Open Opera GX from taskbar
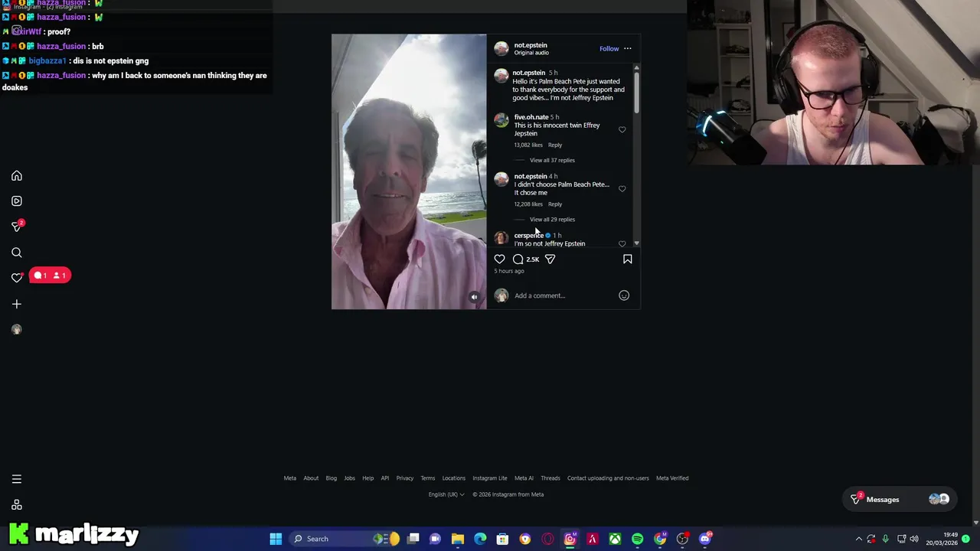980x551 pixels. (x=547, y=539)
